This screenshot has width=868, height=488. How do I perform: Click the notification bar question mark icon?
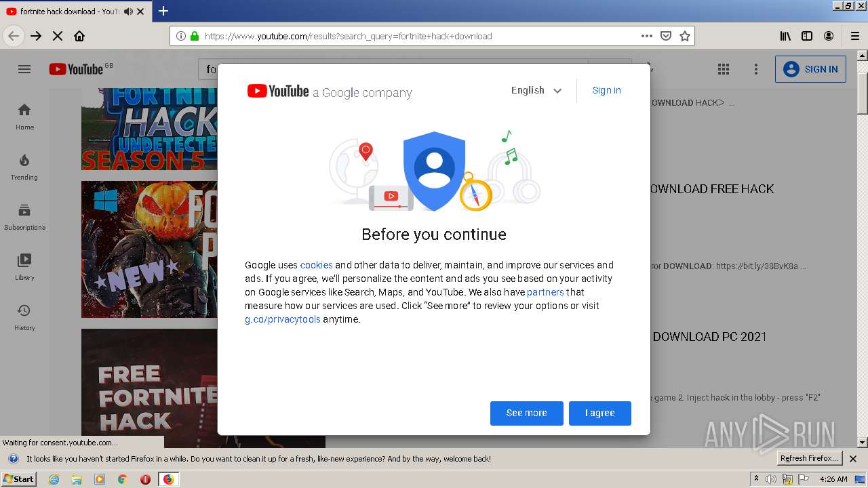tap(13, 459)
